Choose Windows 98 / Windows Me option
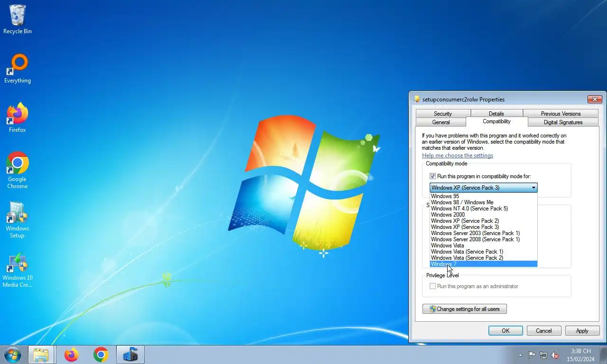Screen dimensions: 607x364 [x=483, y=202]
